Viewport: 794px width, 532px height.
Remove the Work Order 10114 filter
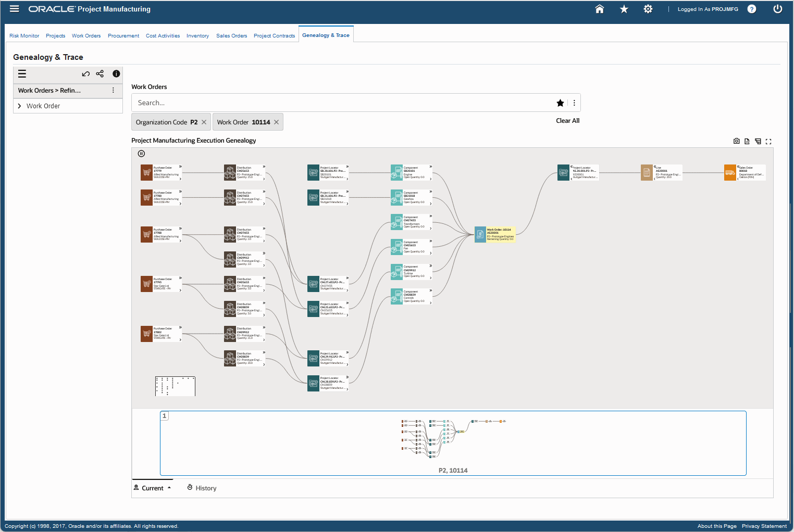tap(277, 122)
